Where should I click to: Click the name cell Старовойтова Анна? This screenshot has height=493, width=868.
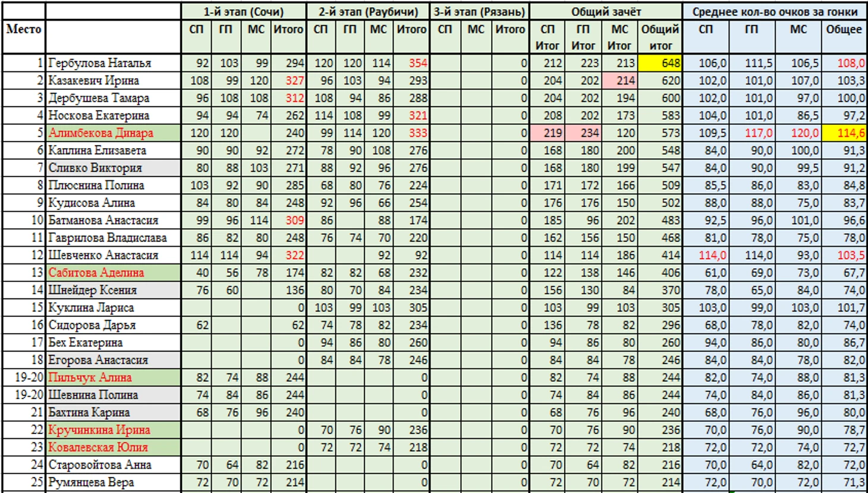click(x=113, y=464)
